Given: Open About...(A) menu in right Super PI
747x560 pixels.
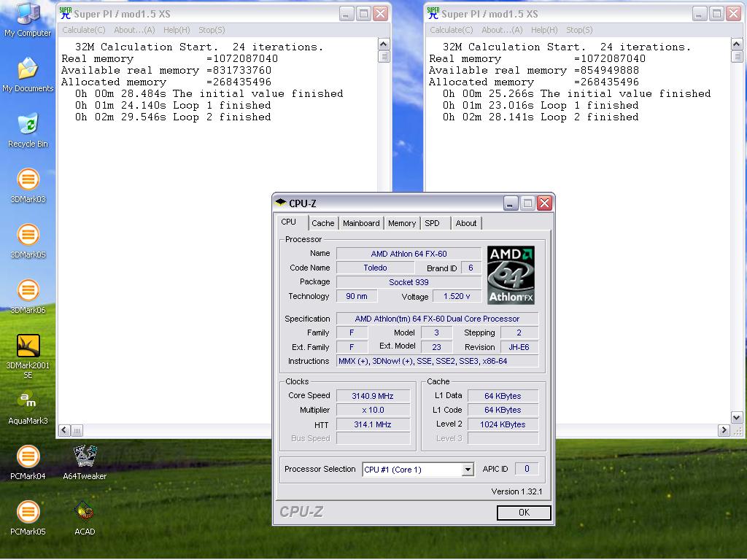Looking at the screenshot, I should point(502,30).
